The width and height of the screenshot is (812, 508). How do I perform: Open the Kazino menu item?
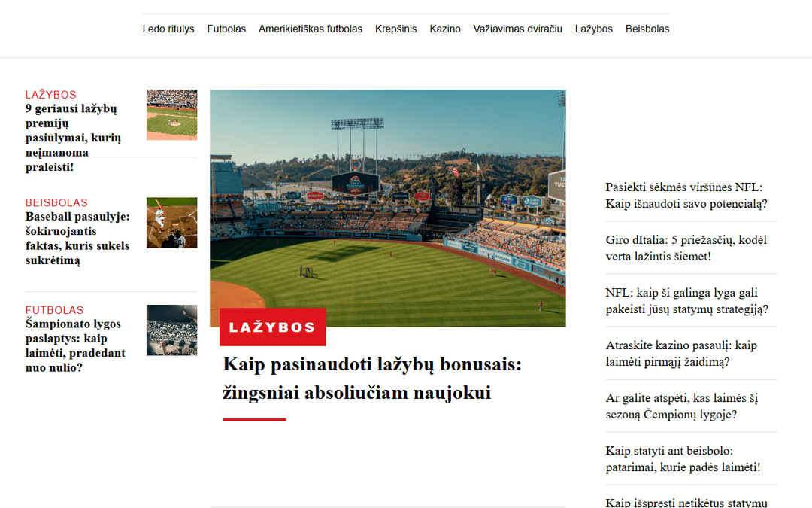click(x=445, y=29)
